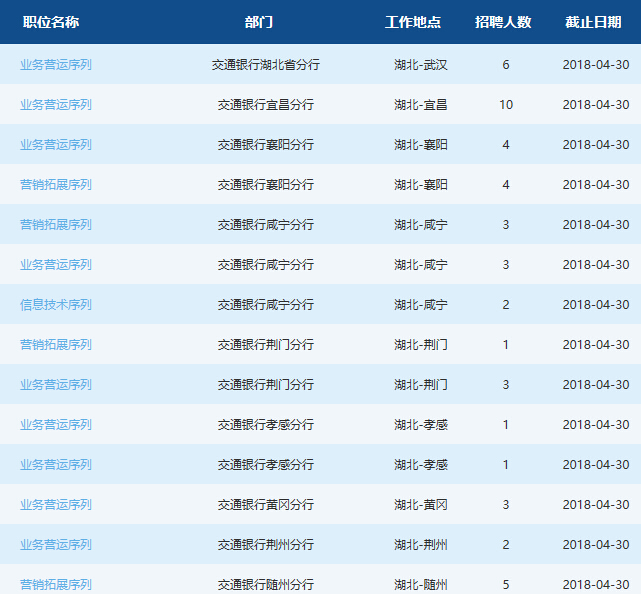Click the 职位名称 column header

[51, 22]
